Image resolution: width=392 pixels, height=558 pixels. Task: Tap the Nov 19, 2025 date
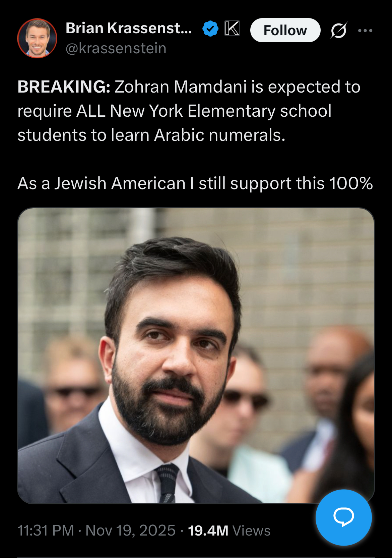130,531
